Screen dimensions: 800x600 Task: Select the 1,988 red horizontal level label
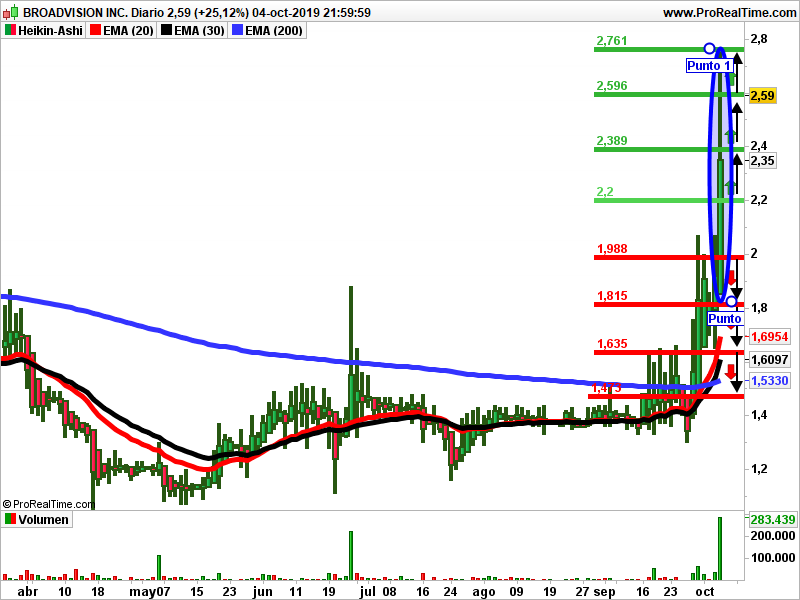[x=612, y=249]
